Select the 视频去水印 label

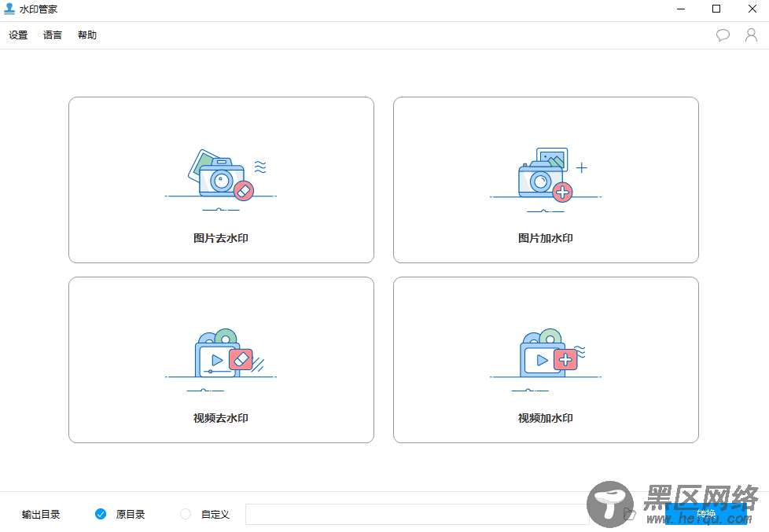(x=221, y=418)
